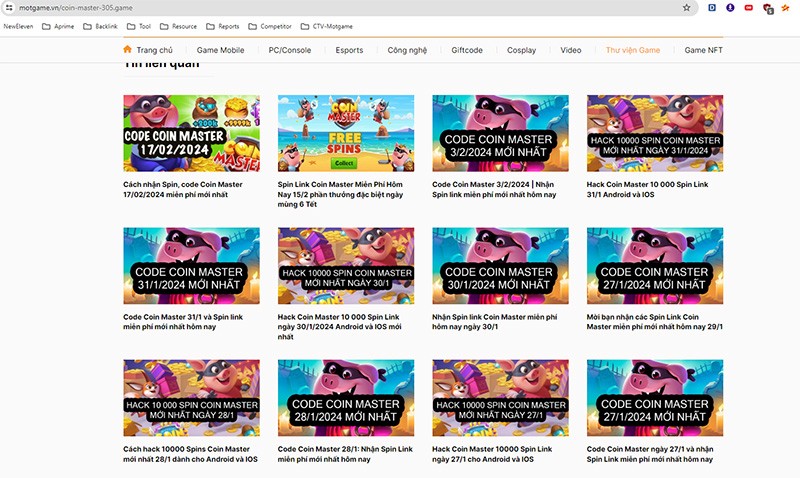Screen dimensions: 800x478
Task: Click the purple round extension icon
Action: (730, 7)
